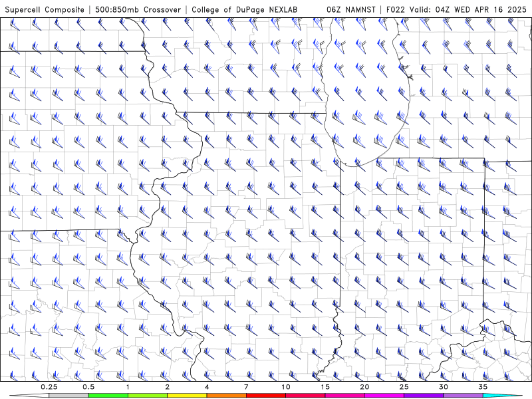Click the "Supercell Composite" title text

[45, 9]
